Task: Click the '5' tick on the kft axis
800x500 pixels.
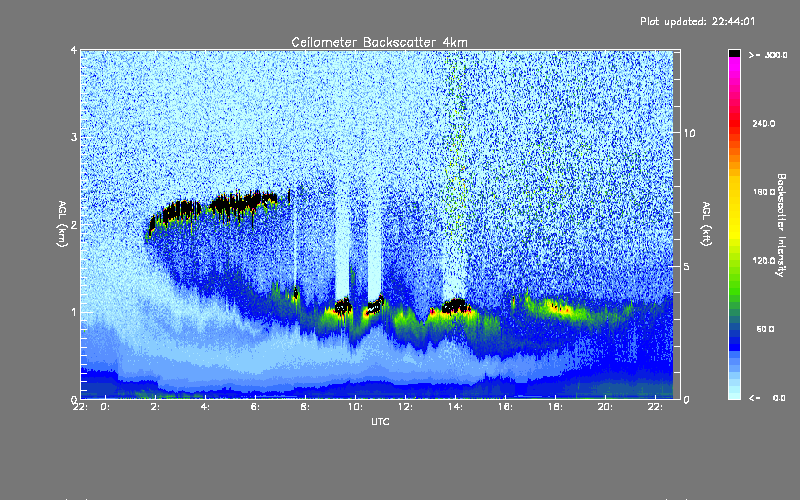Action: [x=686, y=266]
